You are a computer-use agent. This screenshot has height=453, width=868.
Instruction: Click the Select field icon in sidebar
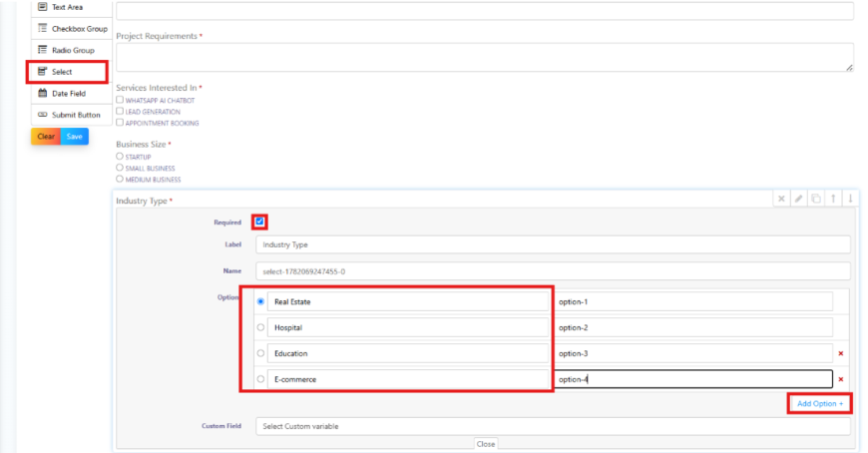click(x=42, y=72)
